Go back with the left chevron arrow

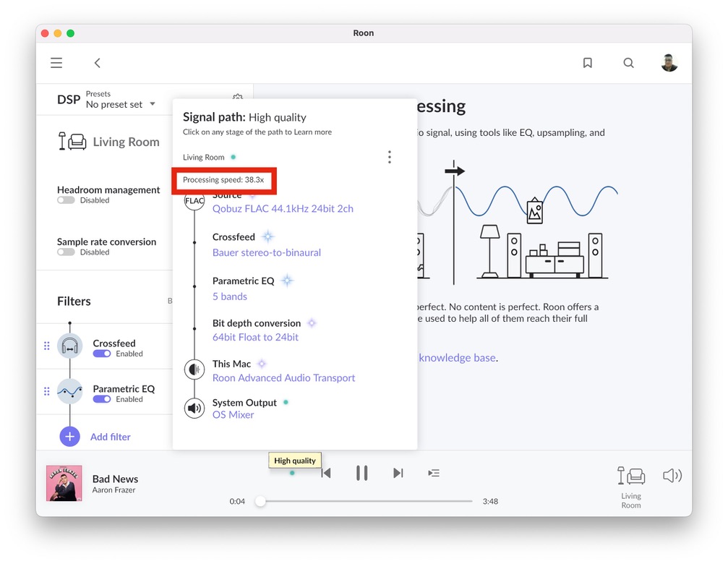(97, 63)
